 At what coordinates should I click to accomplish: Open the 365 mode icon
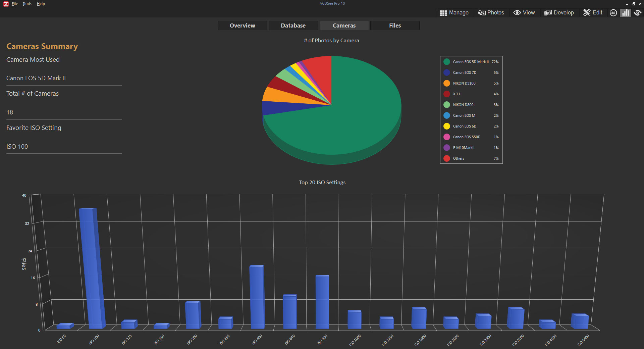pos(613,13)
